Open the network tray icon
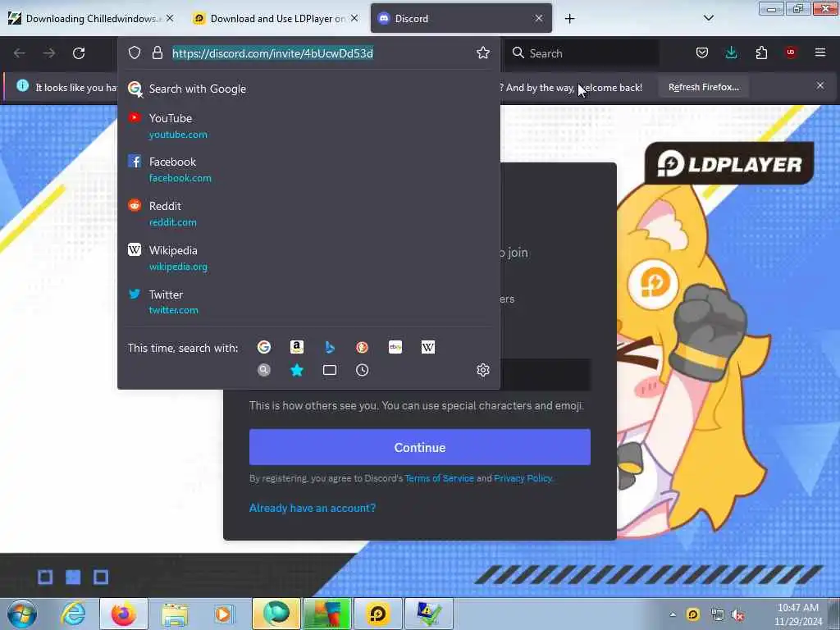The height and width of the screenshot is (630, 840). coord(717,615)
